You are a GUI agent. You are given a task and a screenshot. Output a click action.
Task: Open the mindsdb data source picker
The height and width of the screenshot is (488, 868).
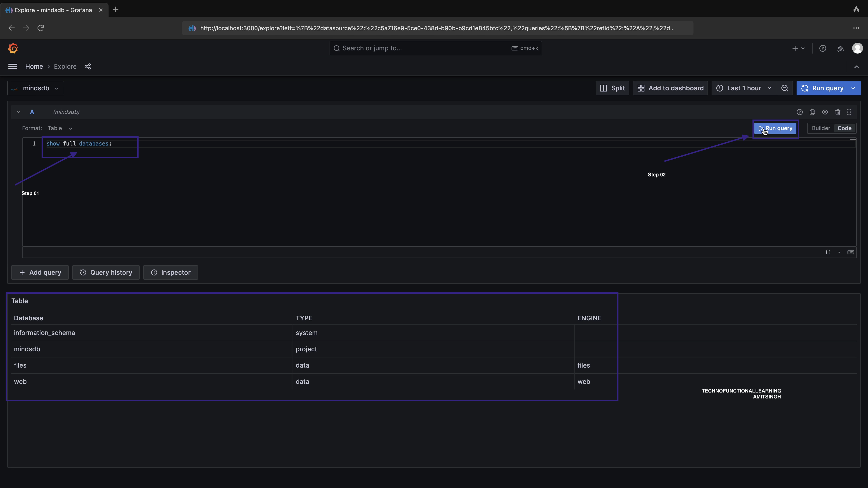coord(36,88)
